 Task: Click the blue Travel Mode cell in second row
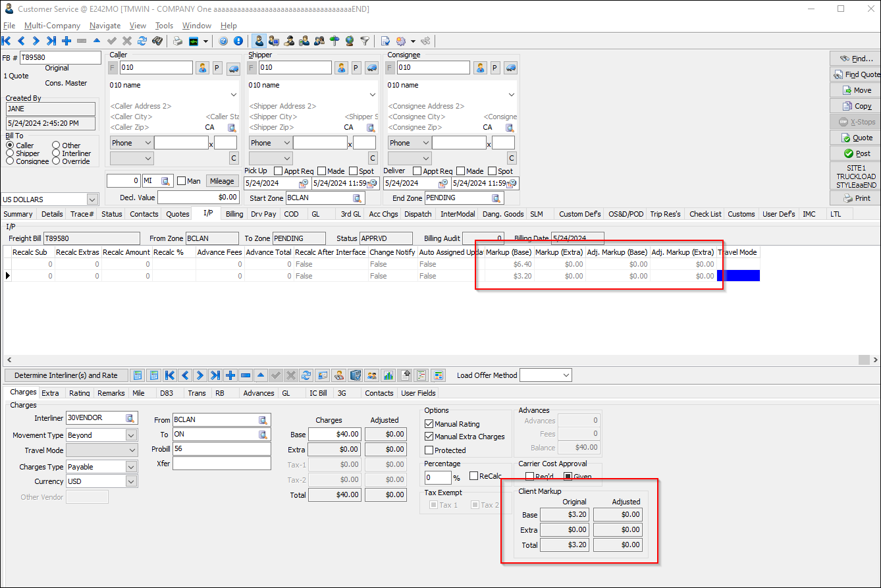coord(738,276)
